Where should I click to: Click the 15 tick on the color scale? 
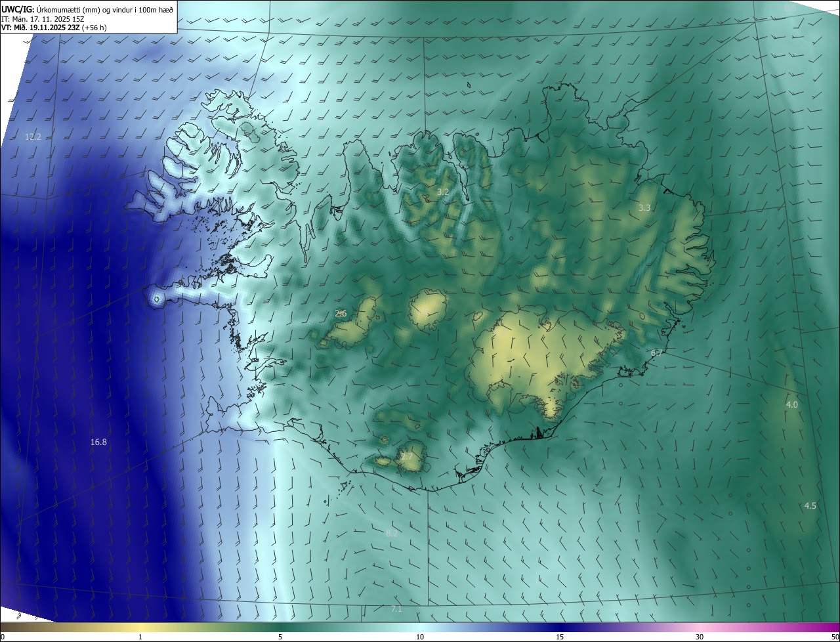coord(560,637)
